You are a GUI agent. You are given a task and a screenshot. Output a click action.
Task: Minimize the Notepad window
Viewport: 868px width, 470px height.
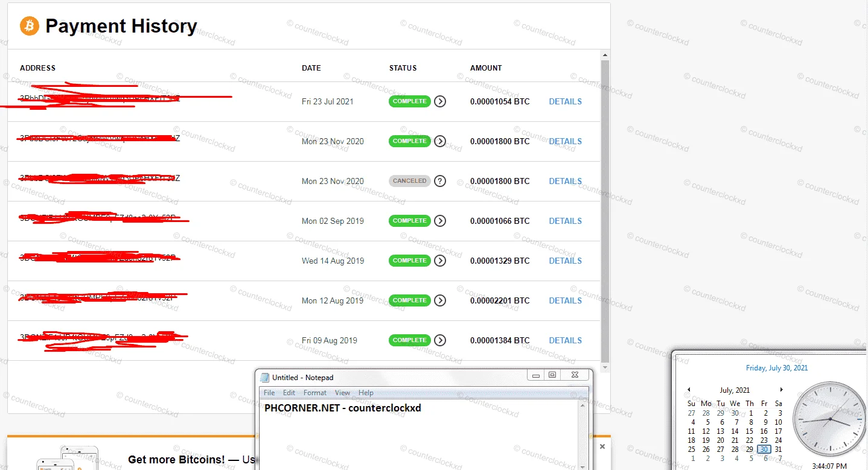(x=535, y=375)
